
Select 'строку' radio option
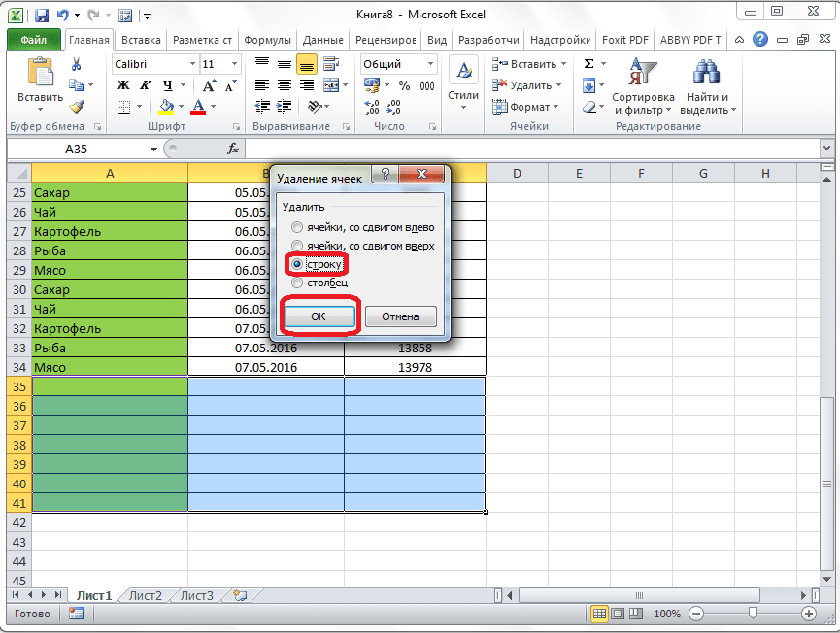click(297, 264)
